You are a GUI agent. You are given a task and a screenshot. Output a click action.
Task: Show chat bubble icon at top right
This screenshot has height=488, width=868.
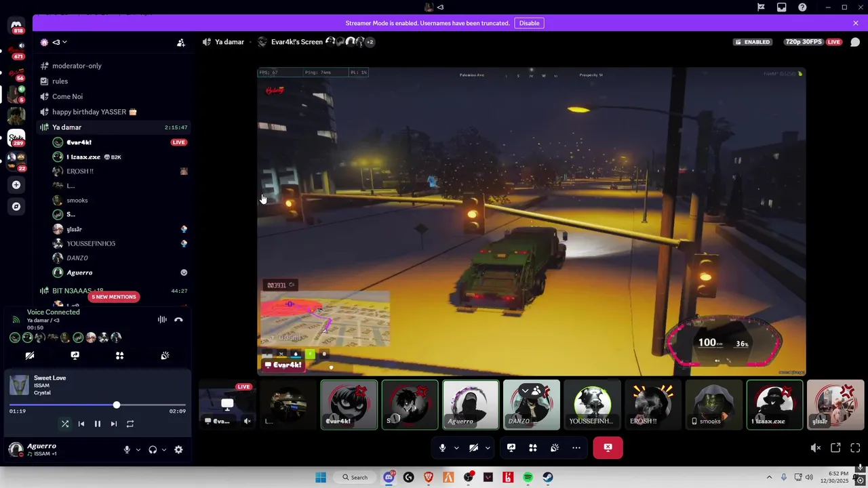point(855,42)
